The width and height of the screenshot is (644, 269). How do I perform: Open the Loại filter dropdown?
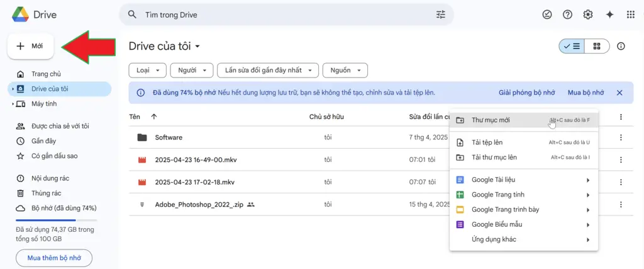[147, 71]
